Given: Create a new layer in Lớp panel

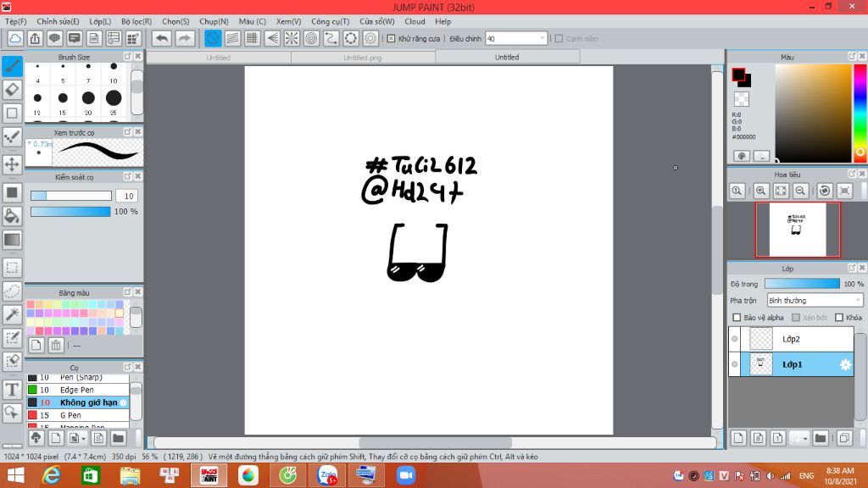Looking at the screenshot, I should point(738,438).
